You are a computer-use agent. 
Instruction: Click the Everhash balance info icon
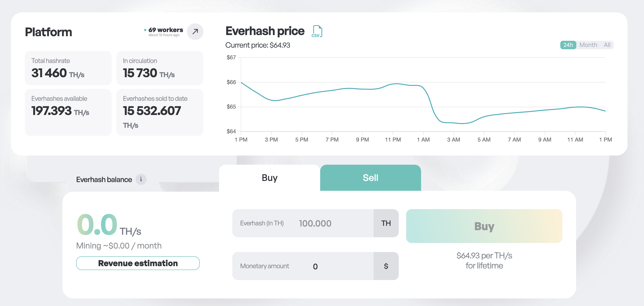(141, 179)
